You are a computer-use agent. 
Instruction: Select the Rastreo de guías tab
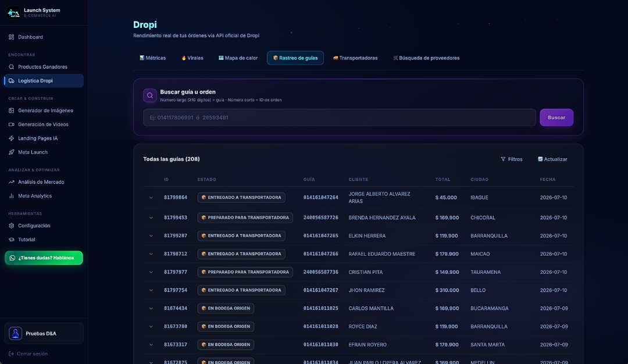pos(295,58)
